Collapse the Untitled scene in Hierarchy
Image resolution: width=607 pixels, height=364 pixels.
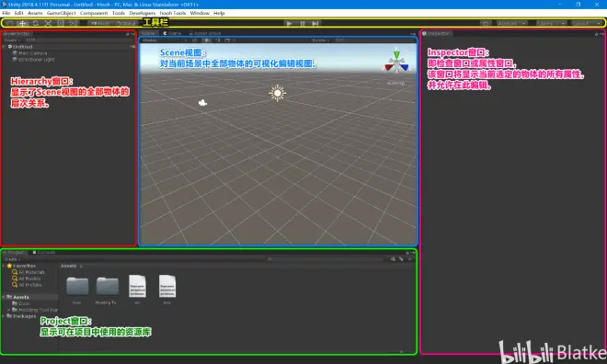click(5, 47)
